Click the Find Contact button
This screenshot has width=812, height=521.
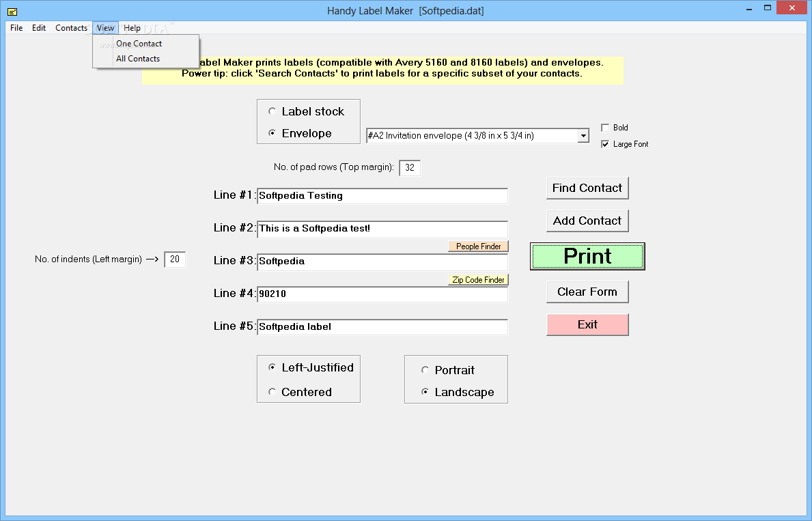(x=587, y=188)
